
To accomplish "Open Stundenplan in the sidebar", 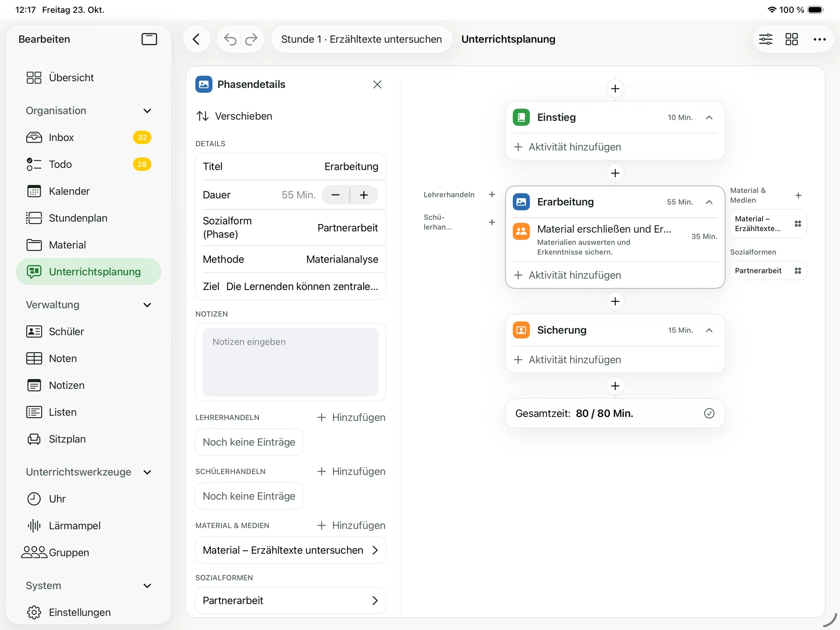I will tap(88, 218).
